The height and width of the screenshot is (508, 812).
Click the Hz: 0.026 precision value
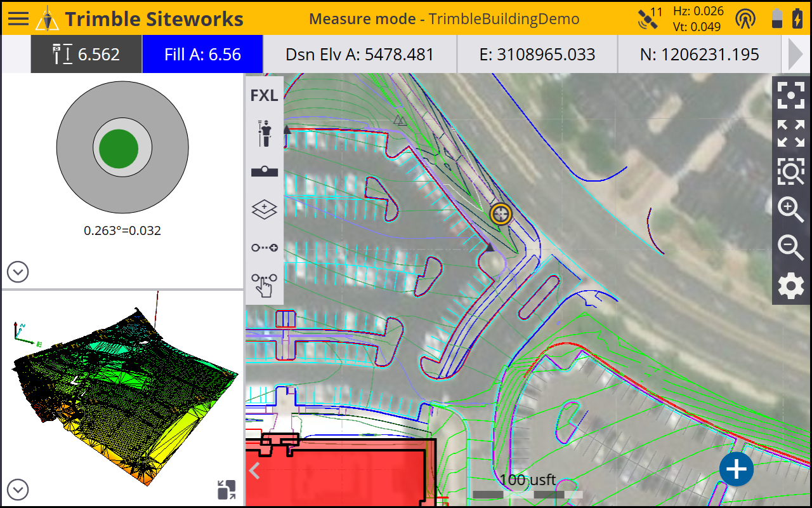point(697,11)
